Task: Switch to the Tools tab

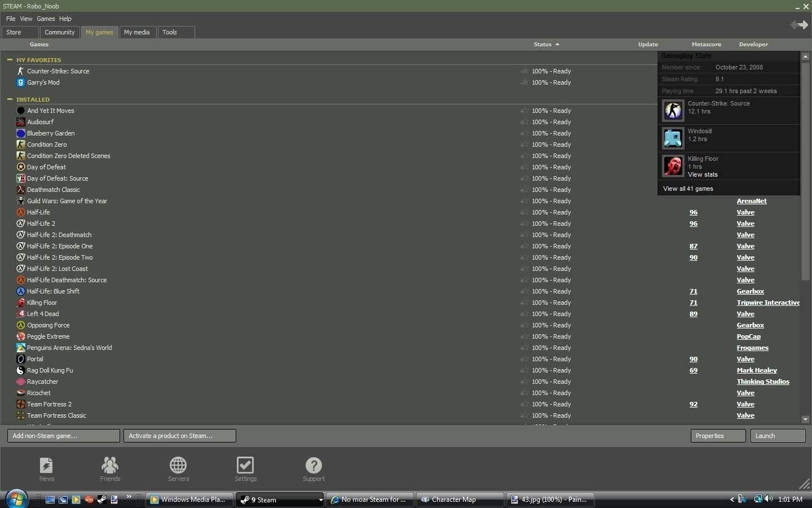Action: click(176, 32)
